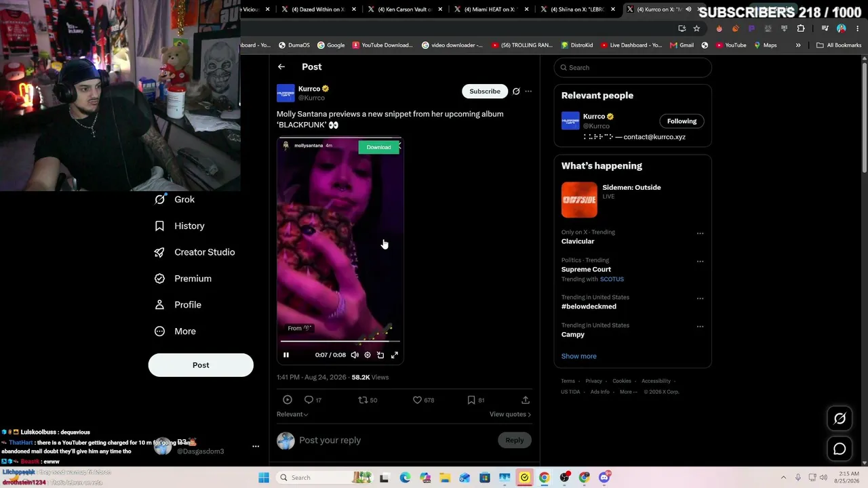Switch to the Ken Carson Vault tab
Screen dimensions: 868x488
(x=406, y=9)
